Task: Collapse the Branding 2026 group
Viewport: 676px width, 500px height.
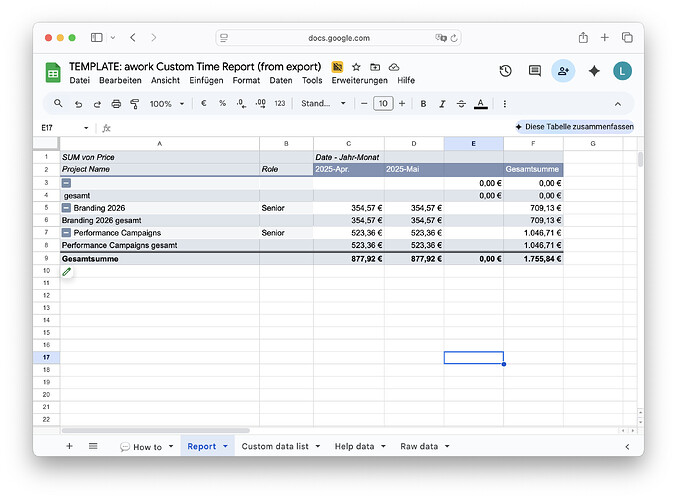Action: click(66, 208)
